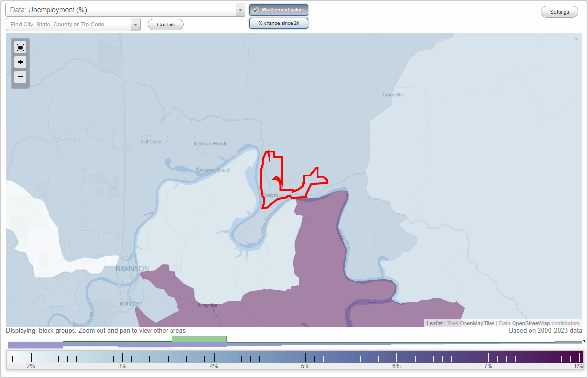The height and width of the screenshot is (378, 588).
Task: Click the 8% mark on color scale
Action: [579, 366]
